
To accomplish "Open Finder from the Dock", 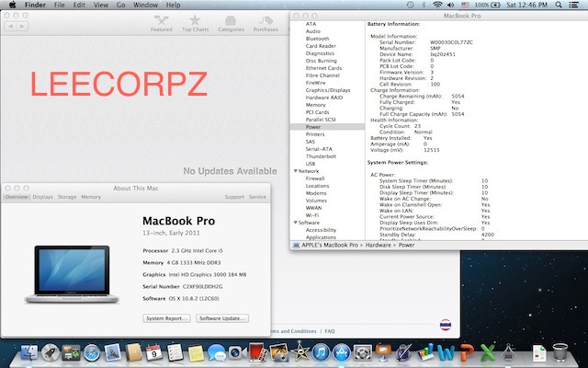I will pos(28,353).
